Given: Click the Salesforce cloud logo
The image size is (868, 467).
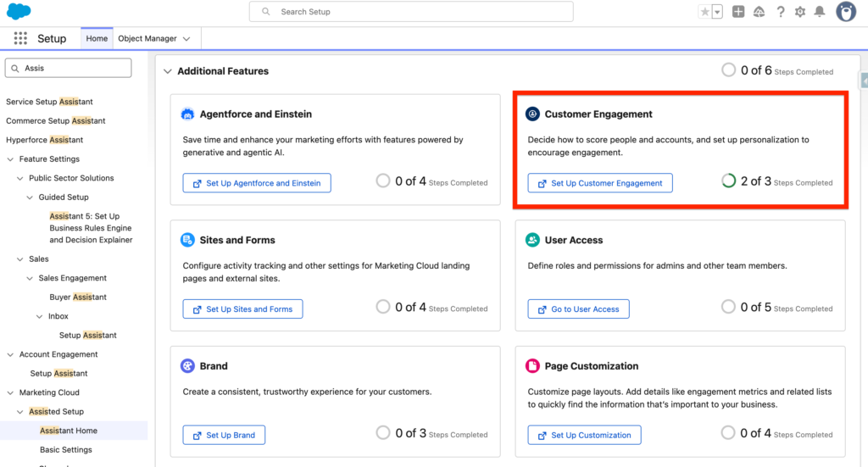Looking at the screenshot, I should tap(19, 11).
